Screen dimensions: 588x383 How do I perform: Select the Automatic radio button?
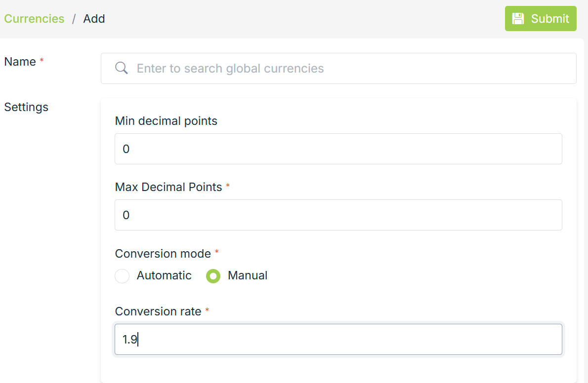pyautogui.click(x=122, y=276)
